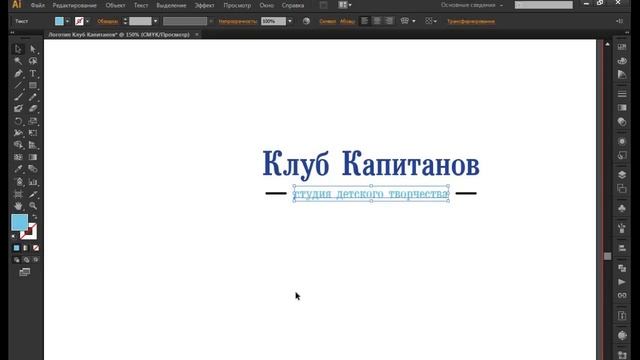Enable Draw Behind mode
The height and width of the screenshot is (360, 640).
(26, 260)
